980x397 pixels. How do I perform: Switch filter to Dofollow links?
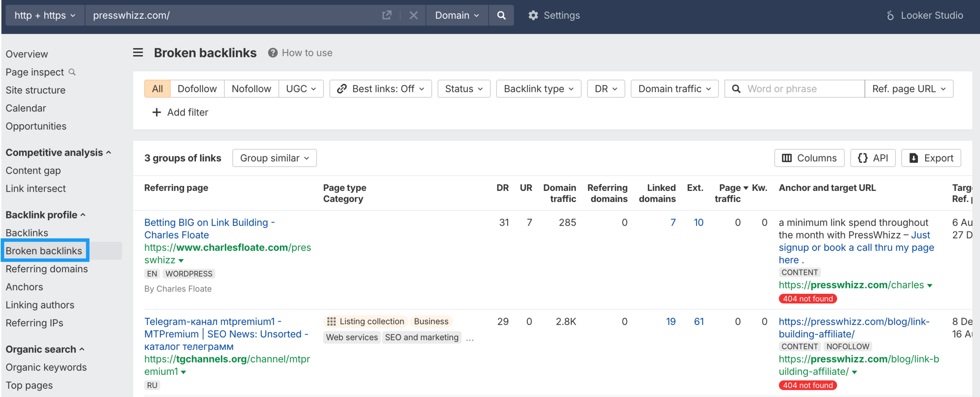pos(197,89)
